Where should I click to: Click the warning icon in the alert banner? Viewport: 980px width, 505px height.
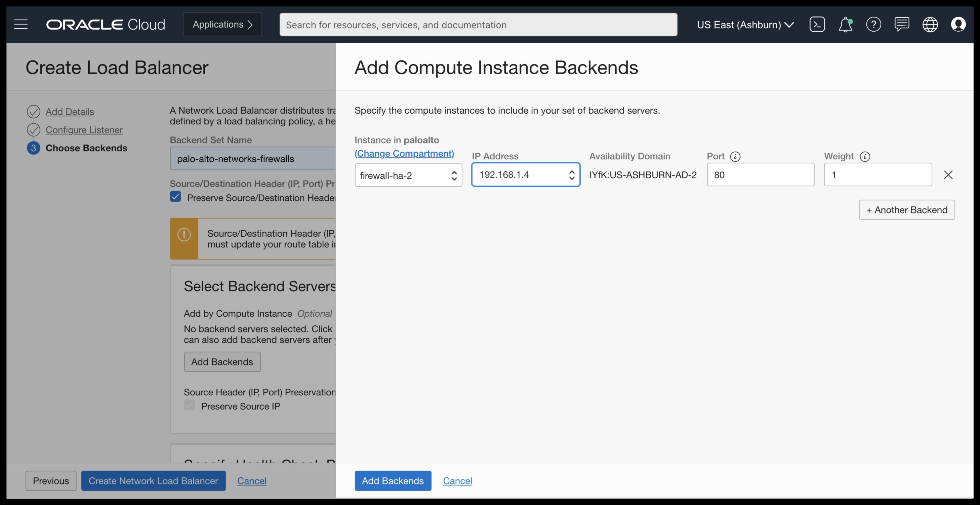click(x=185, y=235)
